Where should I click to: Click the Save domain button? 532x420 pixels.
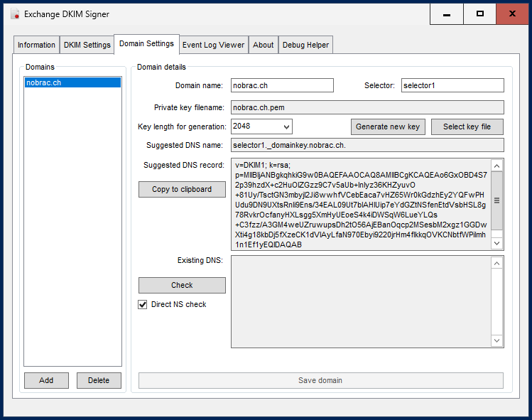[320, 380]
